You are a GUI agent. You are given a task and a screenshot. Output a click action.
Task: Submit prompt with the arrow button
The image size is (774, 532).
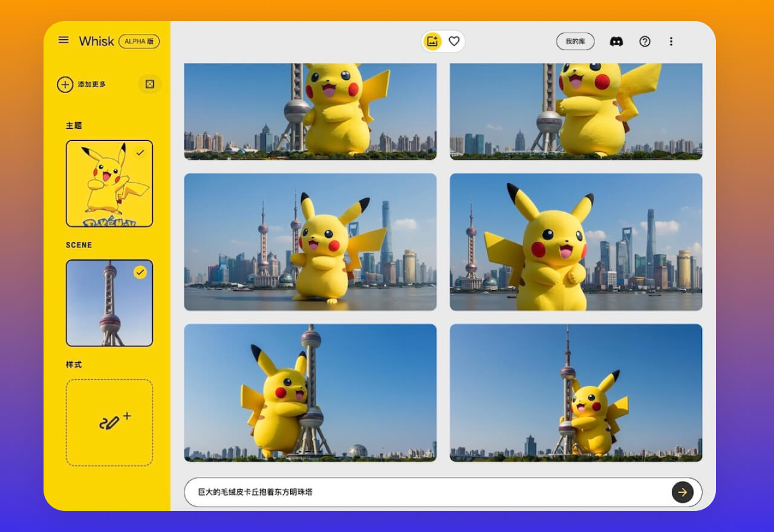(682, 492)
